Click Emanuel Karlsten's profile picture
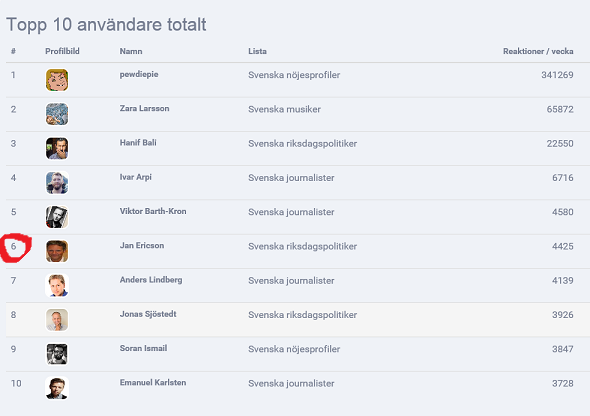590x416 pixels. pyautogui.click(x=57, y=388)
